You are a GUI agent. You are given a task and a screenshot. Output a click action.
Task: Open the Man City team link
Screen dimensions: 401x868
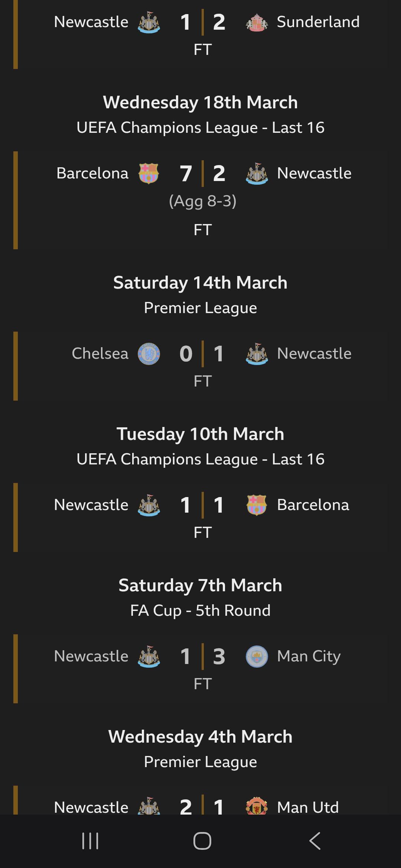pos(309,657)
